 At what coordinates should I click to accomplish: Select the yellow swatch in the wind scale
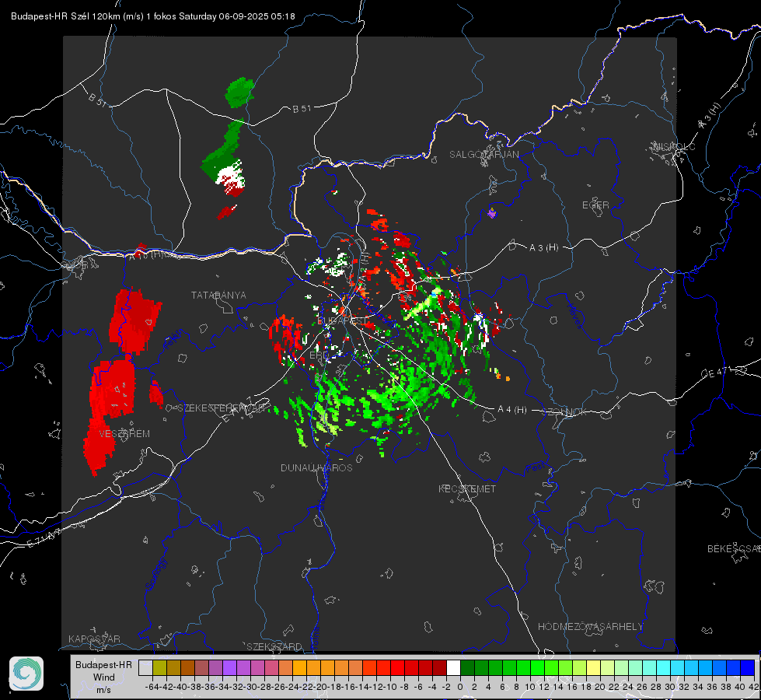click(593, 667)
